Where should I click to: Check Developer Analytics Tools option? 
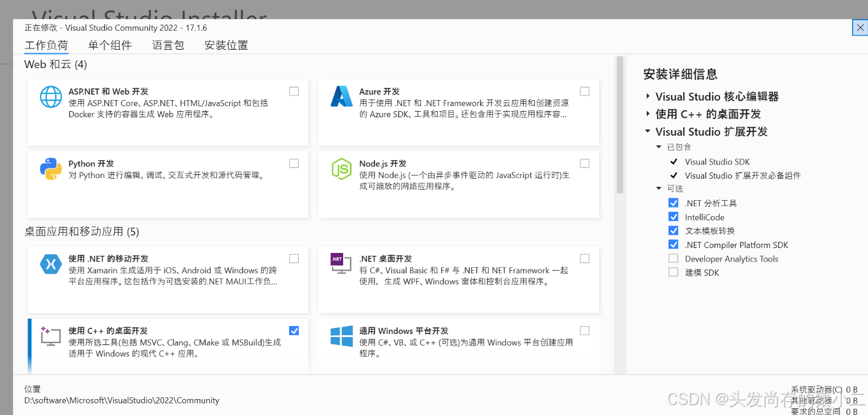click(x=673, y=258)
